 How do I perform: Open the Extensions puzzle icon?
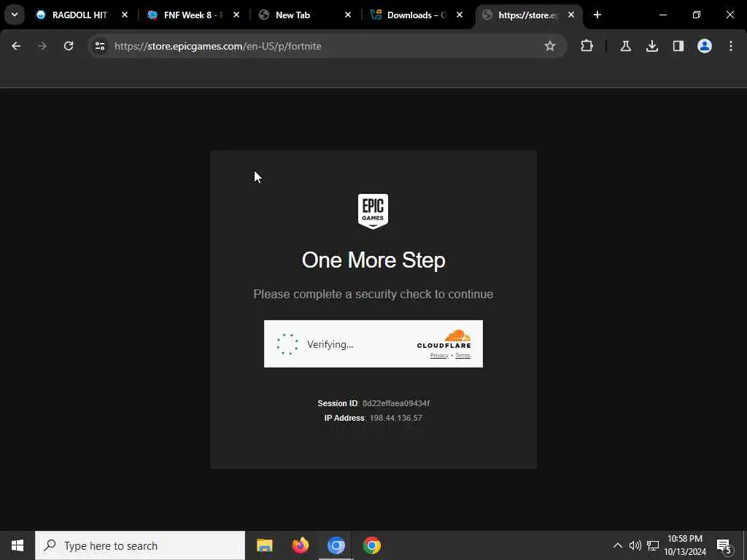pos(587,46)
